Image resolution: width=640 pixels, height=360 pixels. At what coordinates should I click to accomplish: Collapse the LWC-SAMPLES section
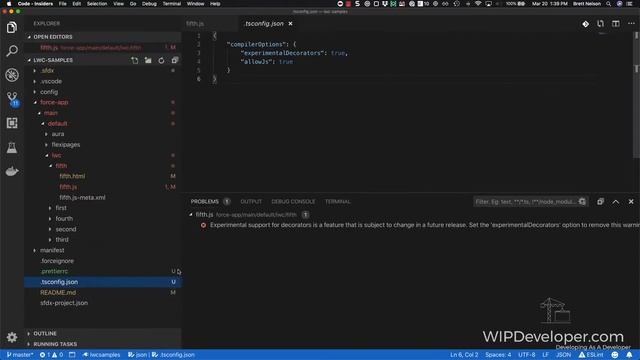pyautogui.click(x=53, y=60)
